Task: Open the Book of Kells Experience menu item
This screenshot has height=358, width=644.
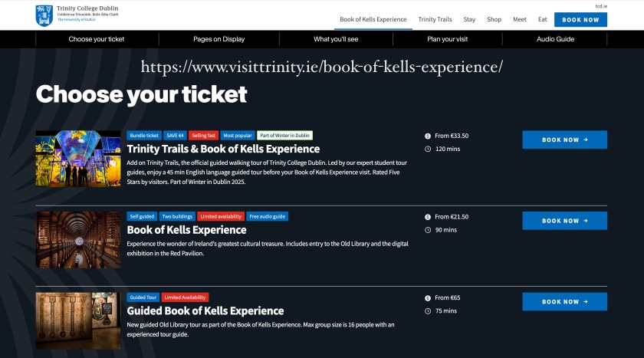Action: [373, 19]
